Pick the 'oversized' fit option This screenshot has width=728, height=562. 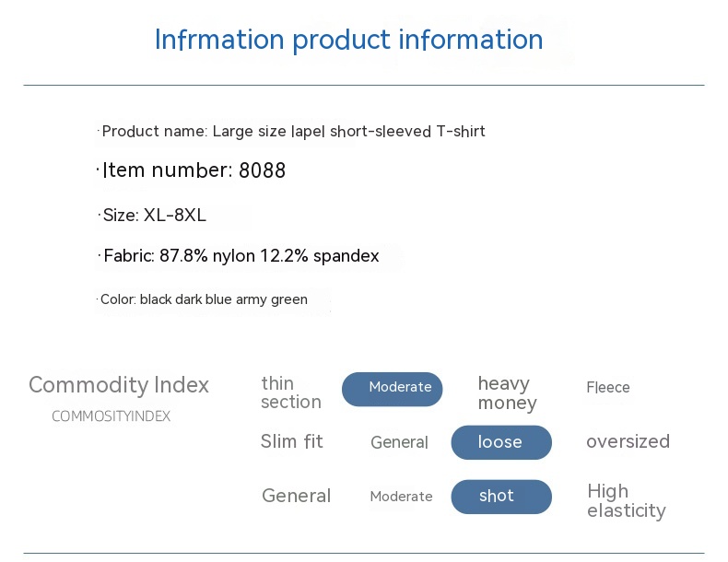628,441
